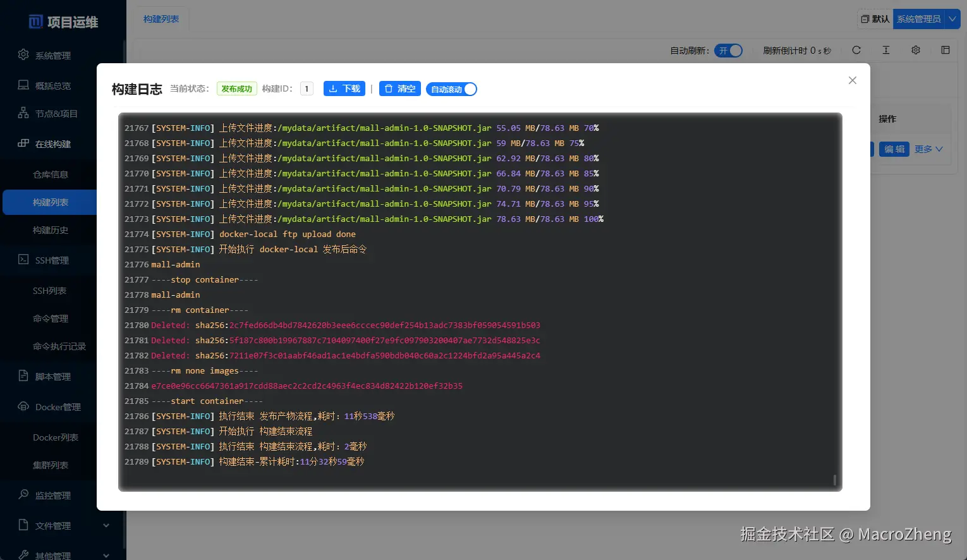967x560 pixels.
Task: Open 概括总览 monitor icon
Action: tap(23, 85)
